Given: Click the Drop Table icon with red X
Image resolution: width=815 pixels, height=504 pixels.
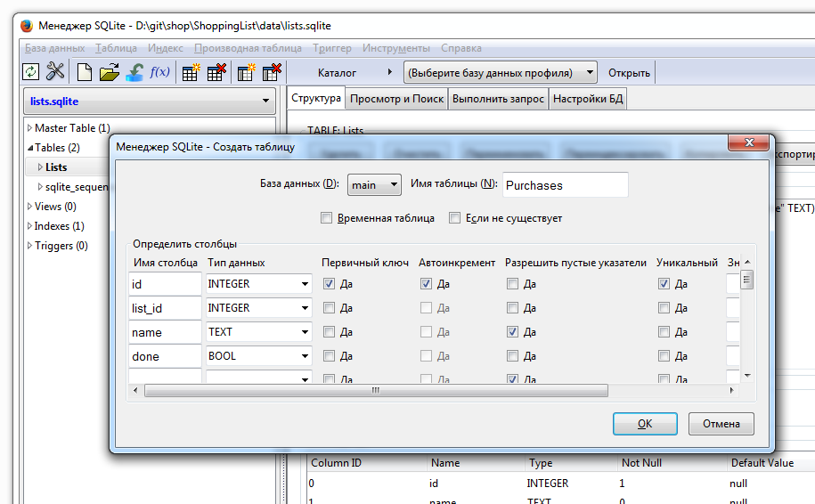Looking at the screenshot, I should tap(216, 72).
